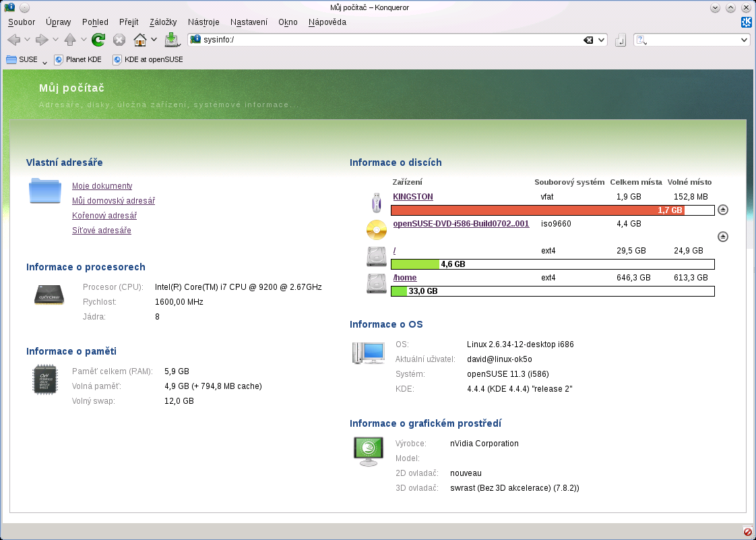Open the Kořenový adresář link
This screenshot has height=540, width=756.
[104, 216]
